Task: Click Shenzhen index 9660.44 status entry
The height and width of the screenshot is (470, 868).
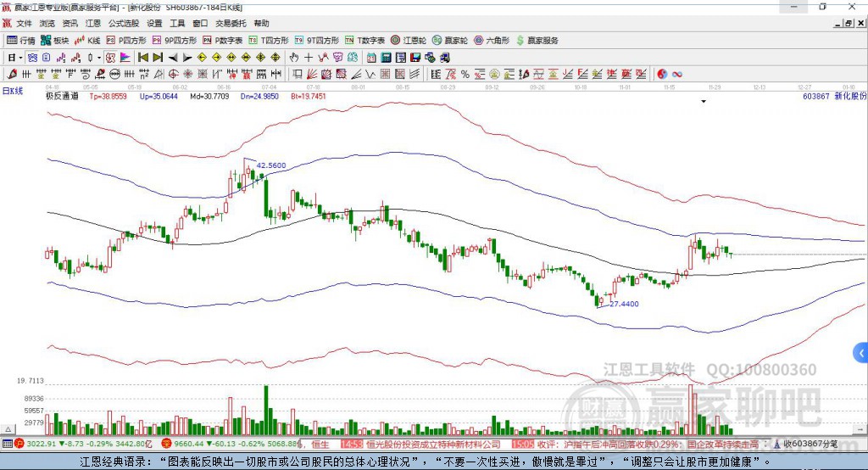Action: pos(230,444)
